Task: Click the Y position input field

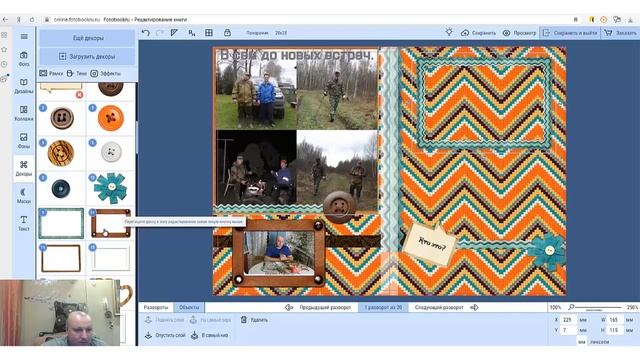Action: pyautogui.click(x=568, y=330)
